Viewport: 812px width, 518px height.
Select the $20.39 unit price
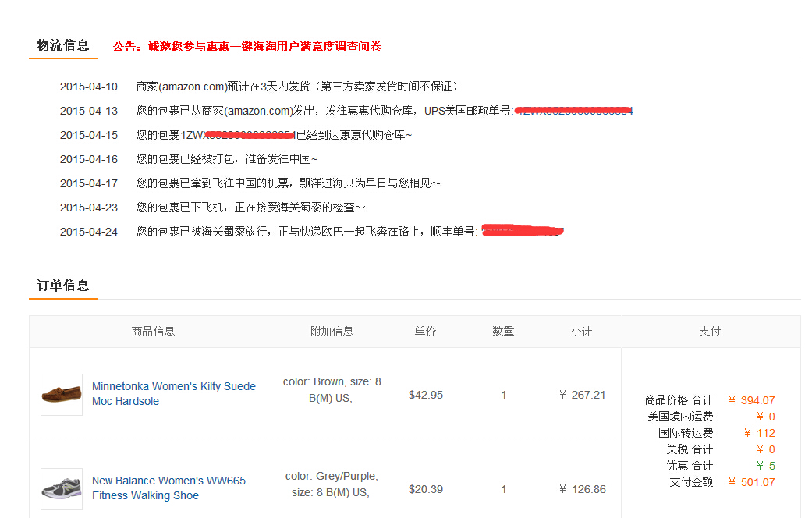(426, 489)
